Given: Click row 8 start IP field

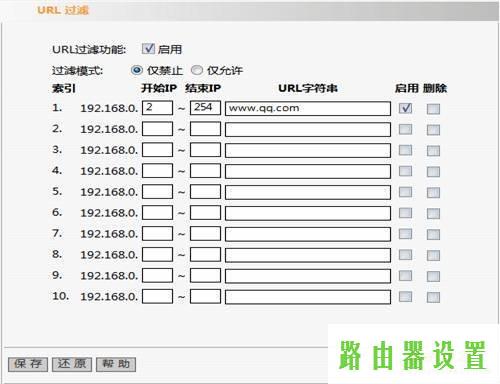Looking at the screenshot, I should [x=157, y=255].
